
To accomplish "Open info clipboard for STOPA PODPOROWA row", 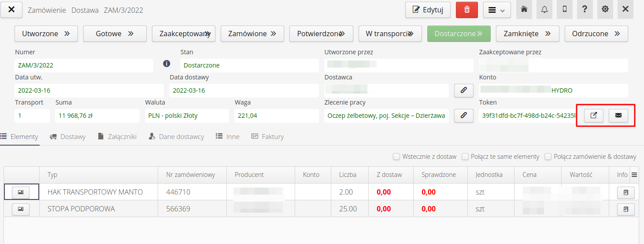I will (625, 209).
